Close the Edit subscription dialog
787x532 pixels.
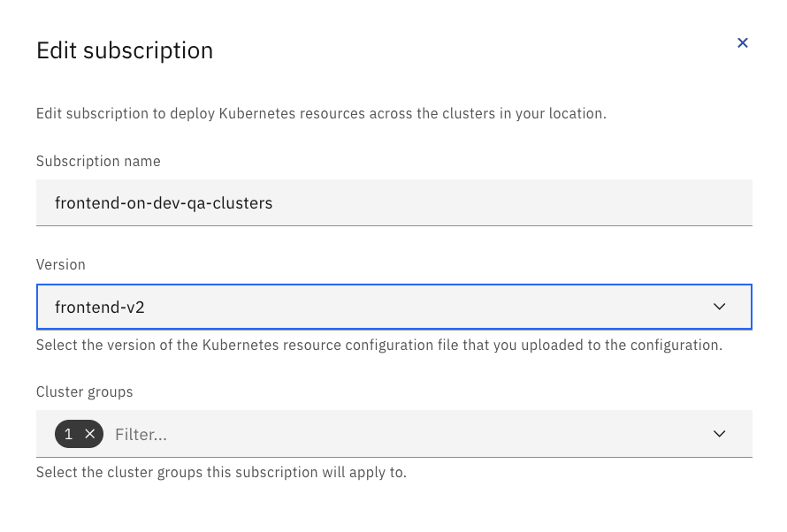(x=743, y=42)
